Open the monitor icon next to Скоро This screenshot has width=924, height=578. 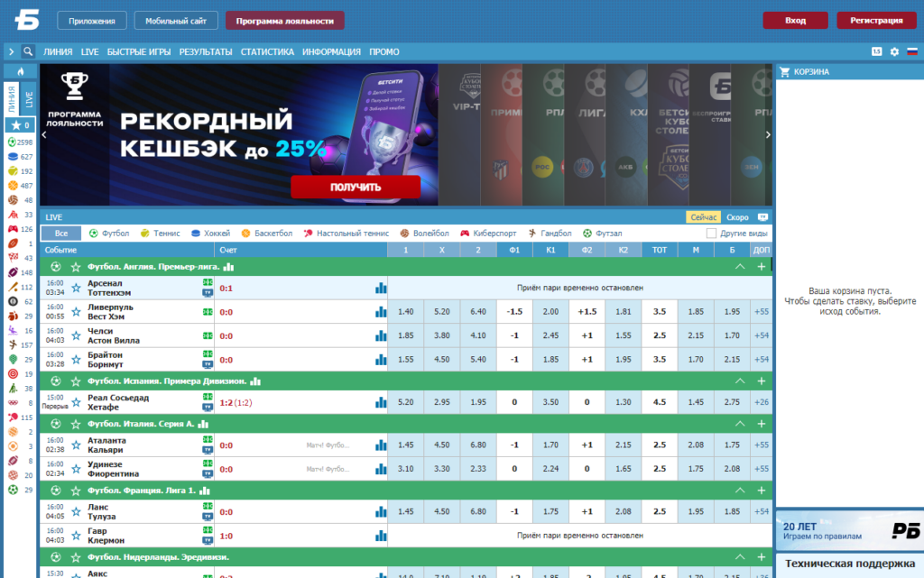point(763,217)
